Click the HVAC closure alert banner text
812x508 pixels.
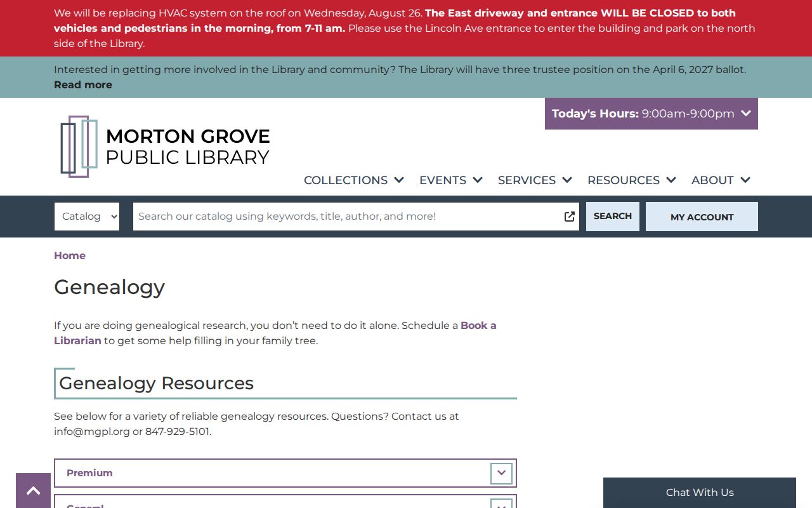tap(405, 29)
